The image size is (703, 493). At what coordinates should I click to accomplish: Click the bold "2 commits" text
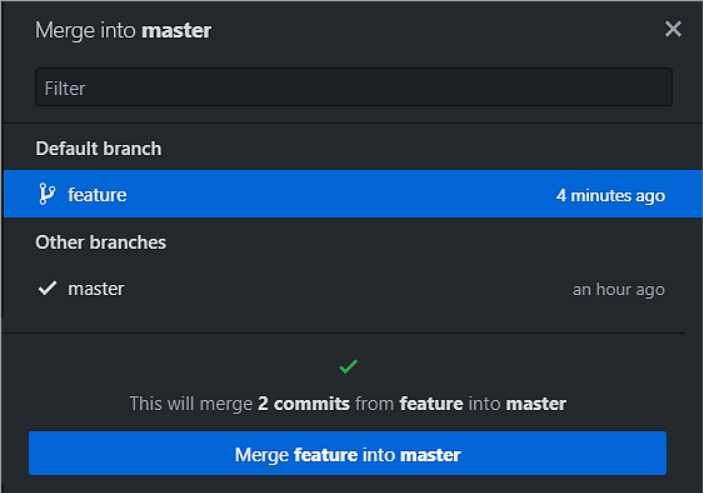(x=303, y=404)
